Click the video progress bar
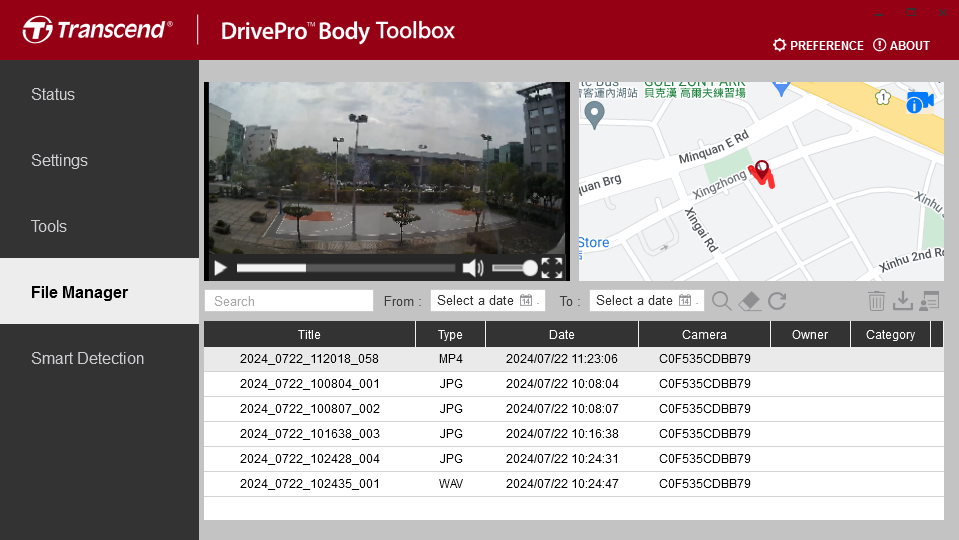Viewport: 959px width, 540px height. (x=346, y=268)
